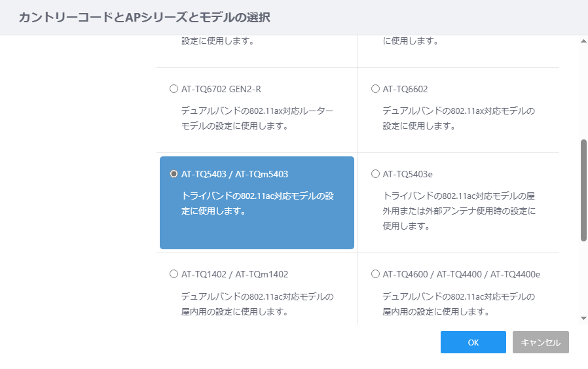Click the AT-TQ4600 / AT-TQ4400 / AT-TQ4400e label
The width and height of the screenshot is (588, 369).
click(461, 274)
